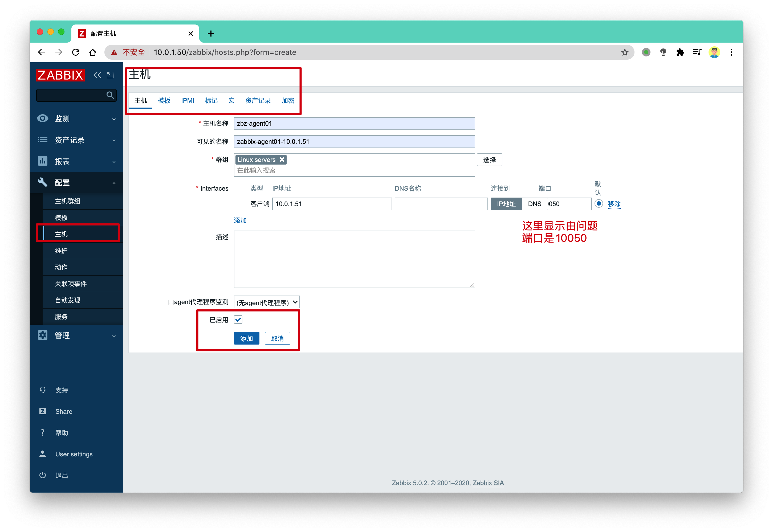
Task: Select the default interface radio button
Action: click(599, 204)
